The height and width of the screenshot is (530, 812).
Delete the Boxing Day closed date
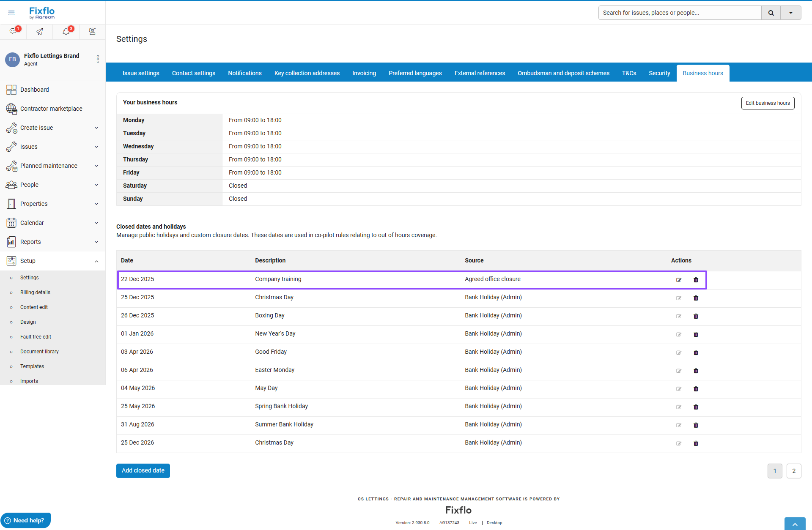pos(696,316)
